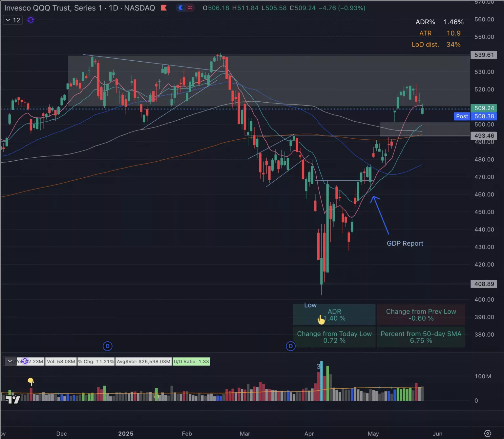Image resolution: width=504 pixels, height=439 pixels.
Task: Click the high price H511.84 value
Action: [x=245, y=8]
